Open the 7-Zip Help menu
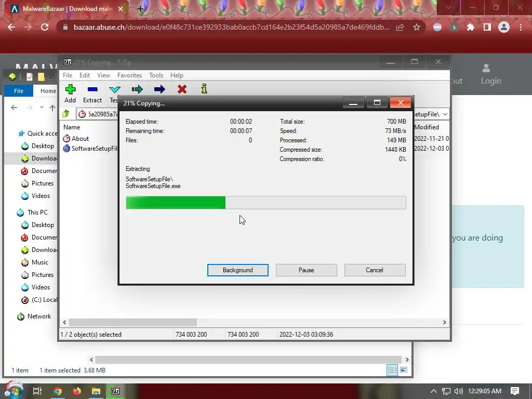 pos(177,75)
